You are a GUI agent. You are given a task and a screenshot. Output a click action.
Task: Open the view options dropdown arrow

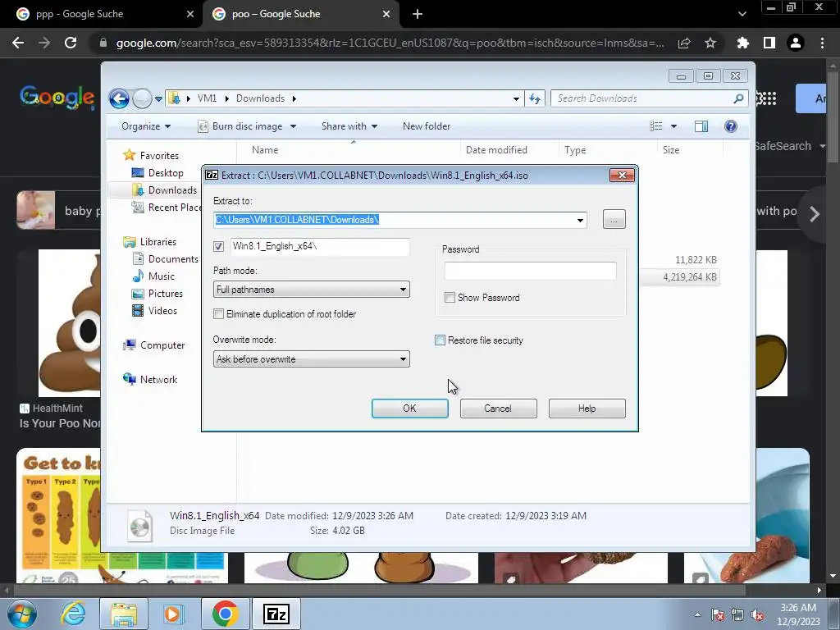click(674, 126)
